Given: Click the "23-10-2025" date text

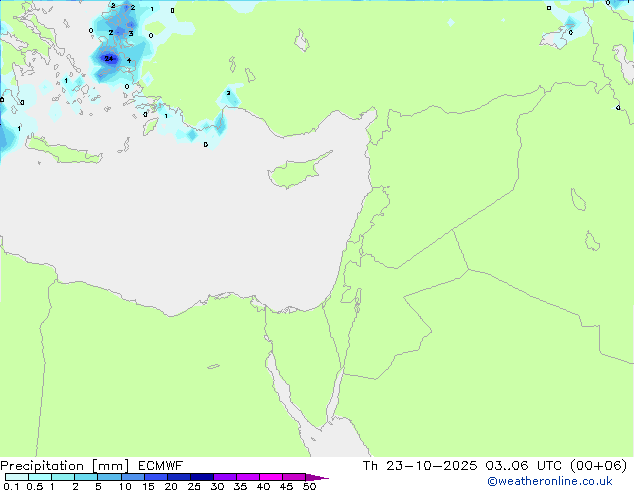Looking at the screenshot, I should point(431,466).
